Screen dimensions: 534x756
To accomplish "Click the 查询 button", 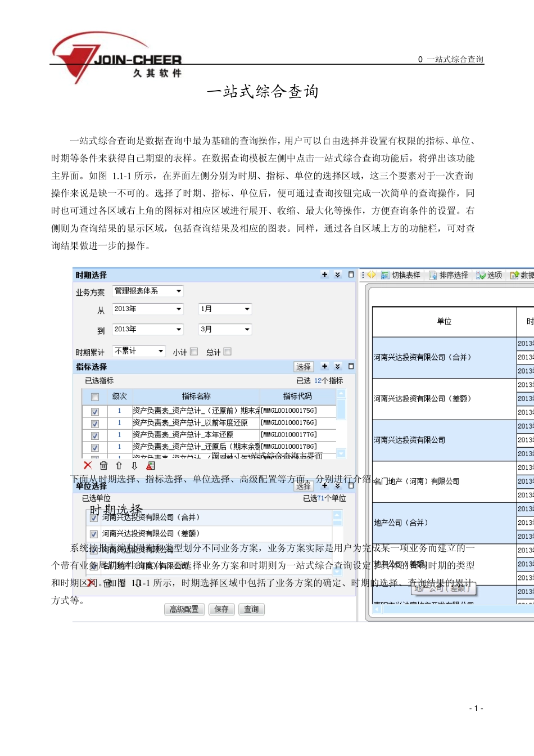I will [x=251, y=609].
